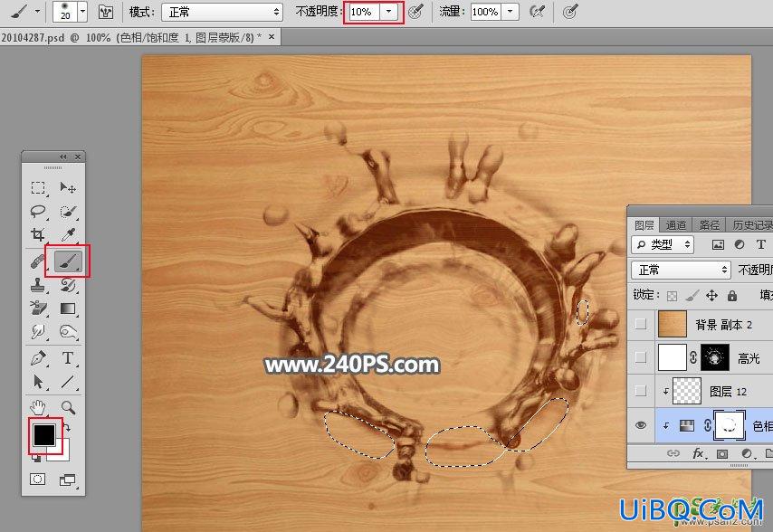773x532 pixels.
Task: Toggle Quick Mask mode icon
Action: tap(37, 480)
